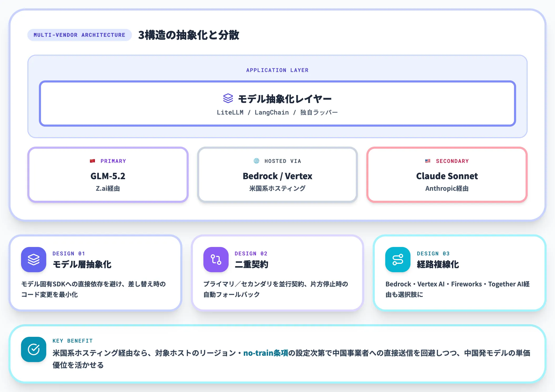
Task: Select the Claude Sonnet secondary card
Action: point(447,175)
